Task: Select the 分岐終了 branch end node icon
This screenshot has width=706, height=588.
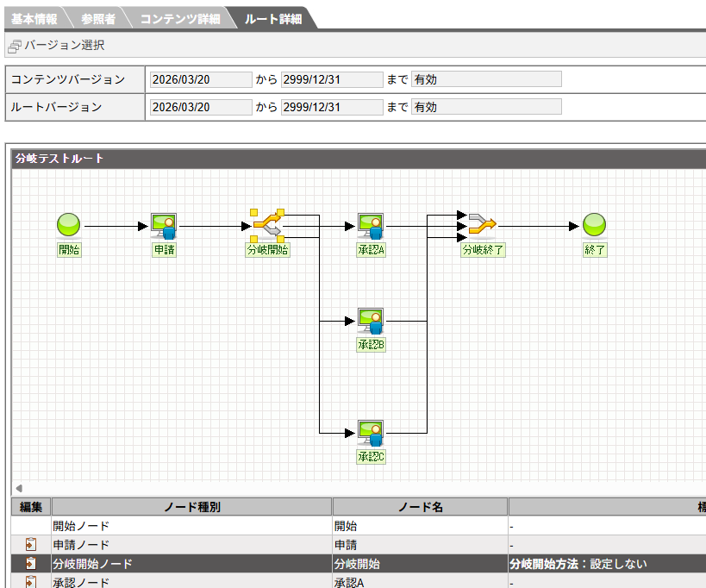Action: click(x=483, y=226)
